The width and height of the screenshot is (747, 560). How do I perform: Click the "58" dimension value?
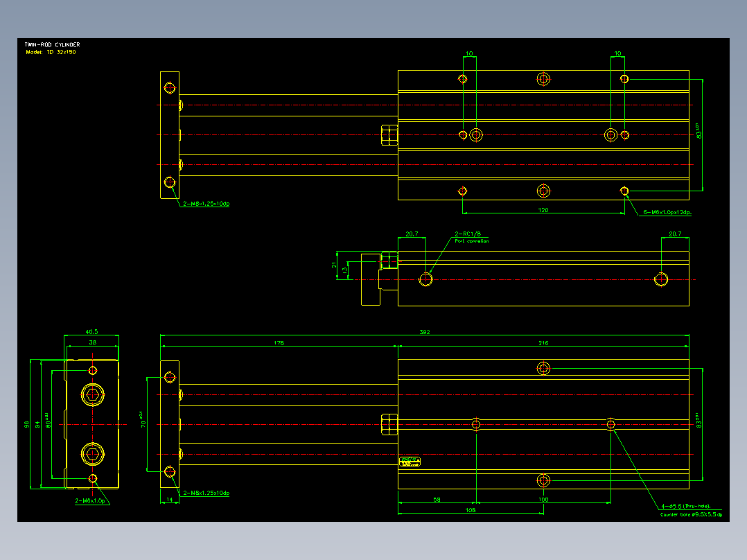437,500
